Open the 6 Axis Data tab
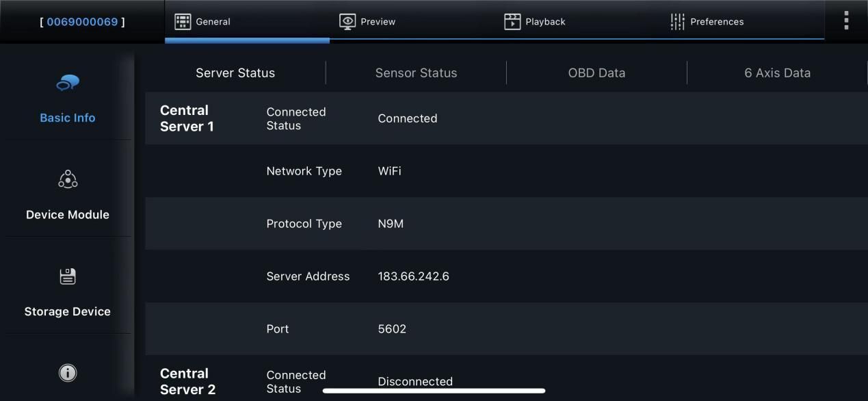 (777, 73)
